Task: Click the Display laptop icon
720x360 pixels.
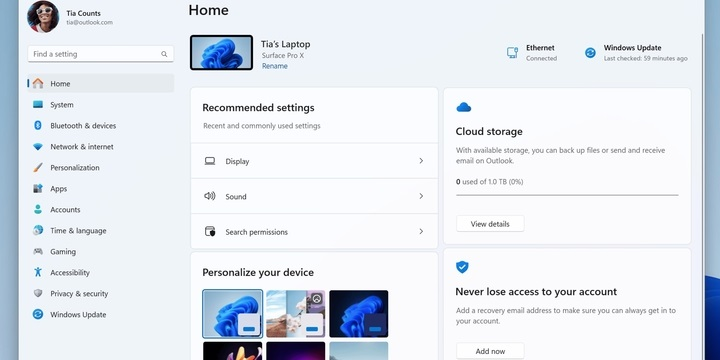Action: tap(210, 161)
